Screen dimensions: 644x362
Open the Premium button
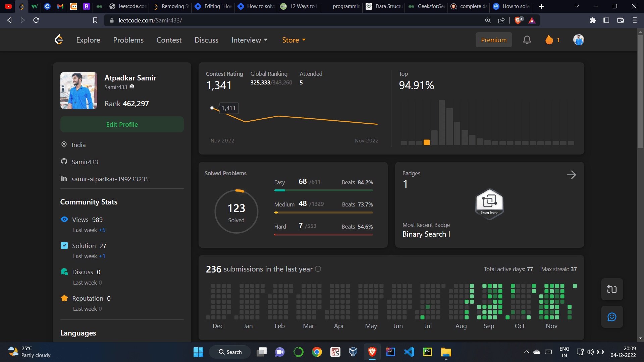[493, 40]
